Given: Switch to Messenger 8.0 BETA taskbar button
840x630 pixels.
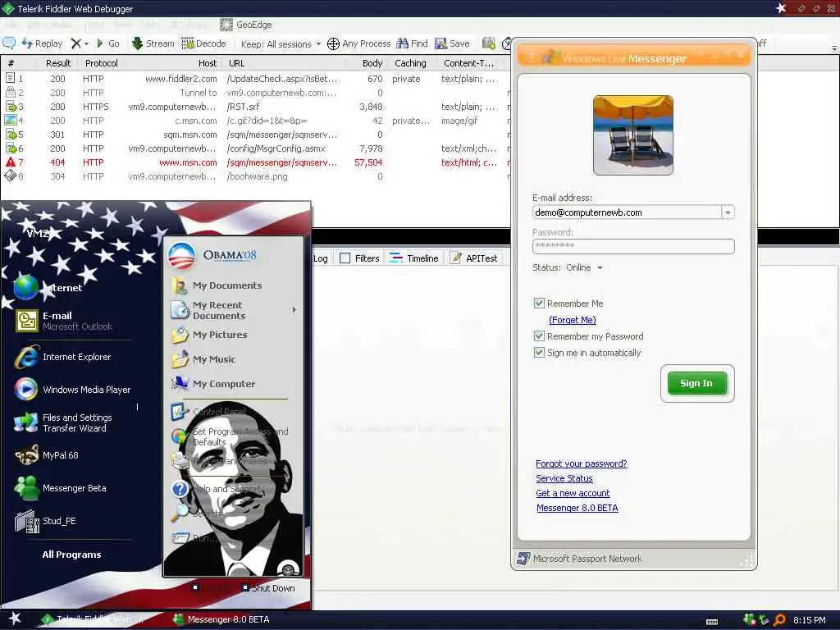Looking at the screenshot, I should coord(221,620).
